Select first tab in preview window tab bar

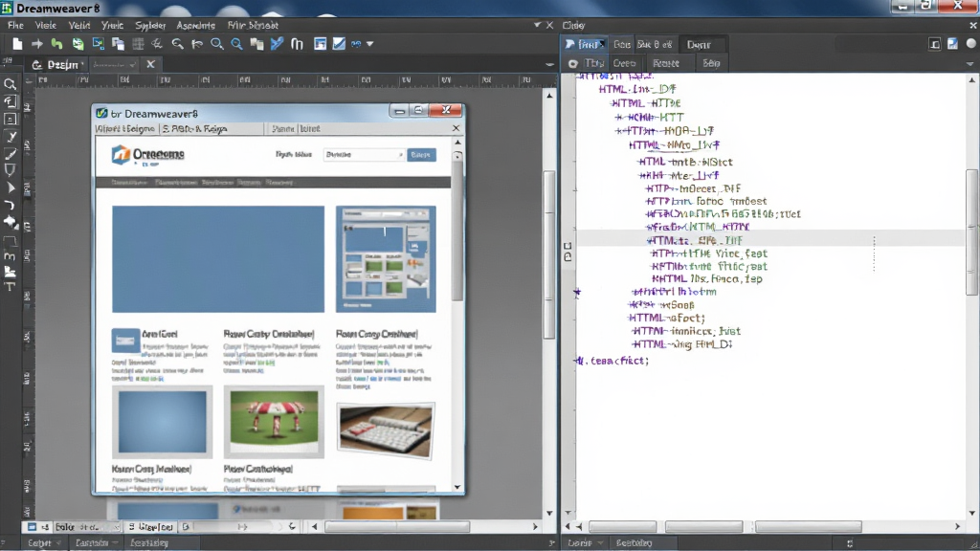124,129
